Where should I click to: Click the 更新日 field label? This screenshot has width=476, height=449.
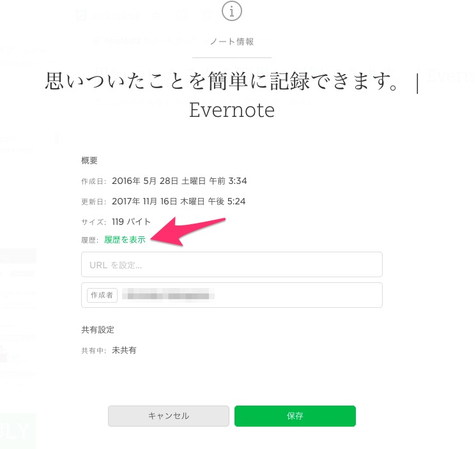[x=93, y=202]
